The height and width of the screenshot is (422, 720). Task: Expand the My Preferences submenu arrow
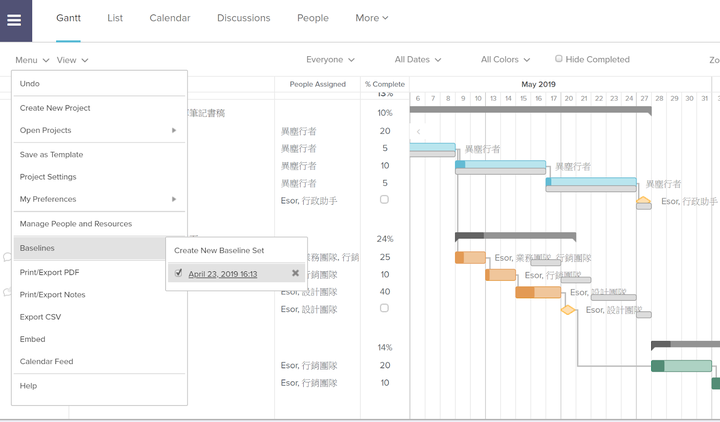pos(174,199)
